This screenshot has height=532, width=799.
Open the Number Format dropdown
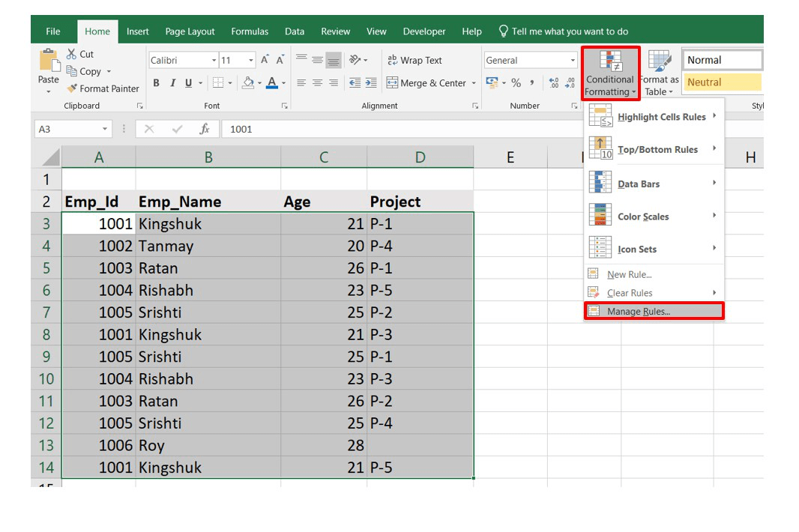[573, 60]
